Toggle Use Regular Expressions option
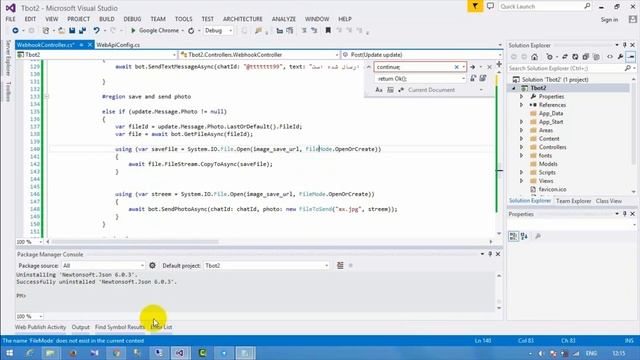Image resolution: width=640 pixels, height=360 pixels. coord(401,90)
